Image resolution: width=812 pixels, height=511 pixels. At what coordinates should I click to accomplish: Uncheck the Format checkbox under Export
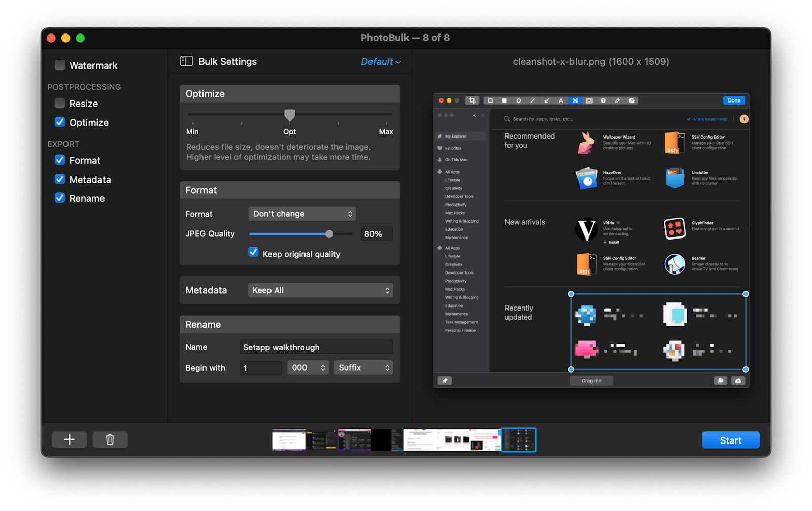(60, 160)
